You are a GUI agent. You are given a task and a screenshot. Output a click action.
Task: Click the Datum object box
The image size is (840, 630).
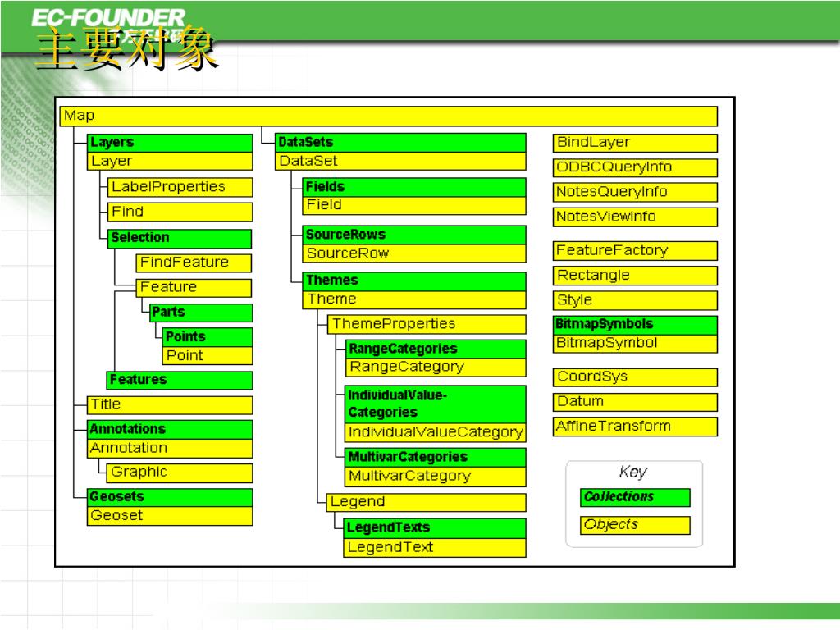(635, 402)
